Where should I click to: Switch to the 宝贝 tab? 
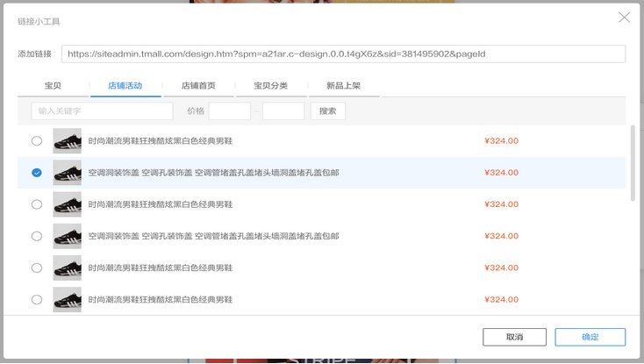click(53, 86)
